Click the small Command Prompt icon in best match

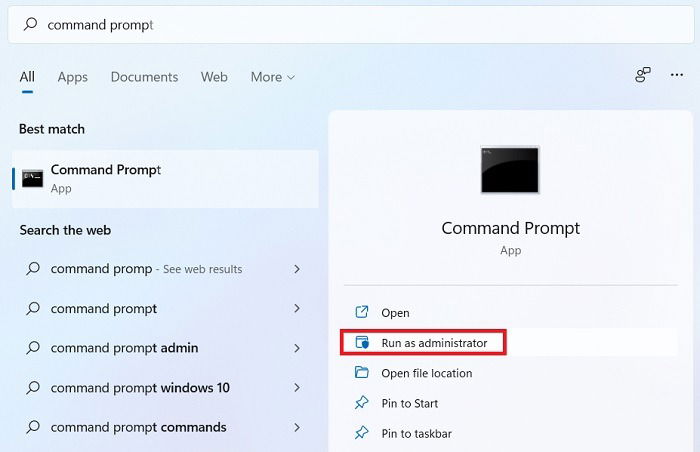coord(33,179)
